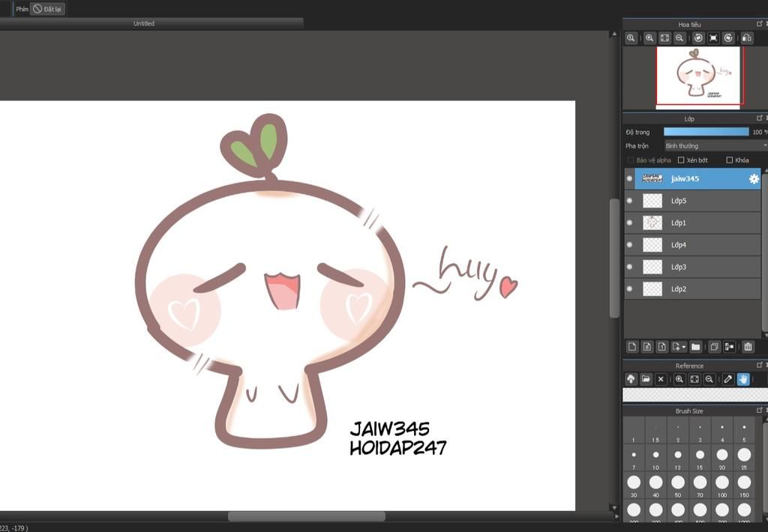
Task: Zoom out using the Hoa tiêu navigator
Action: (x=679, y=37)
